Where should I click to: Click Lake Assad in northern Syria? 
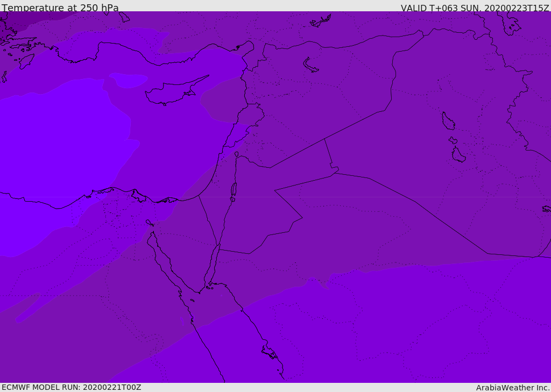pos(310,65)
